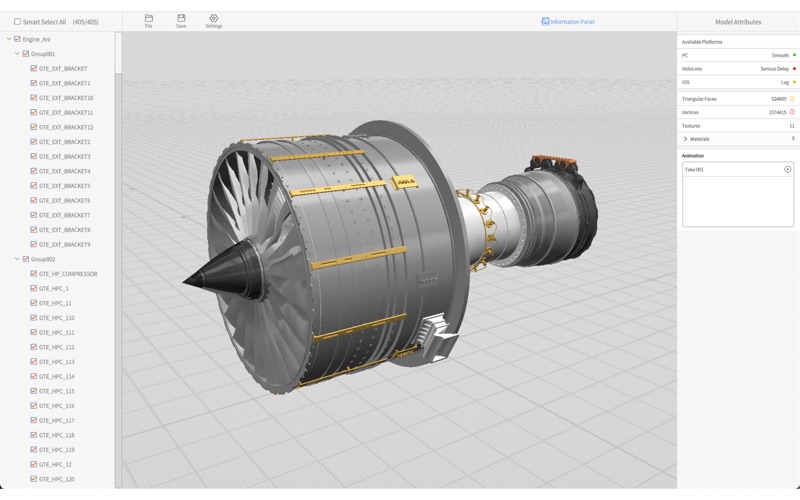Screen dimensions: 800x500
Task: Select GTE_EXT_BRACKET9 tree item
Action: pyautogui.click(x=64, y=244)
